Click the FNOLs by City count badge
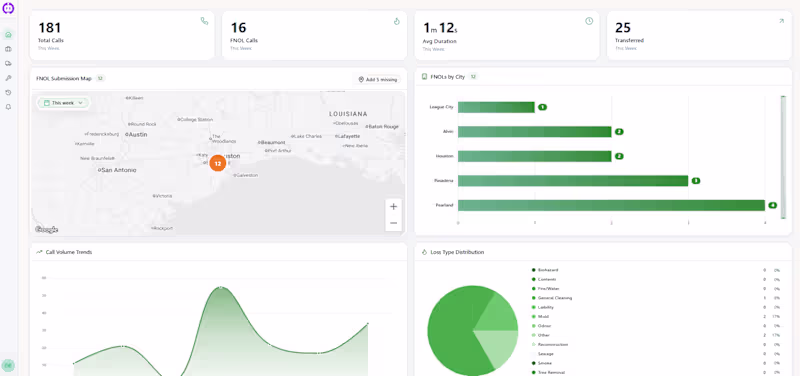The image size is (800, 376). 473,77
